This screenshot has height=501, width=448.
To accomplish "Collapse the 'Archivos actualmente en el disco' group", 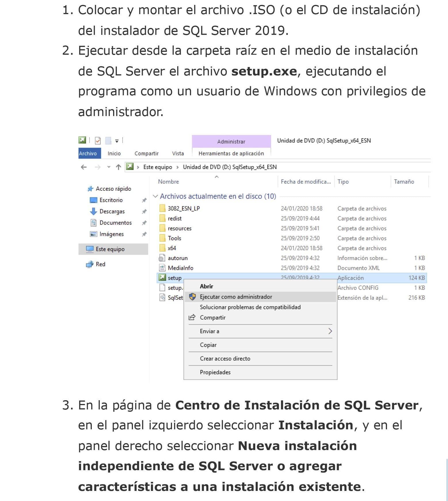I will point(155,196).
